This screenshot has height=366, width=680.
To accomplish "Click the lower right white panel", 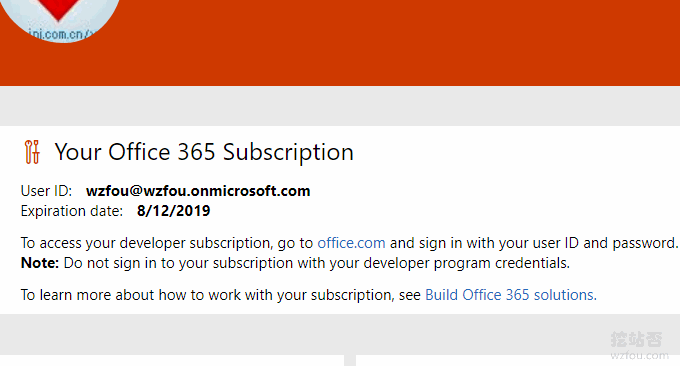I will 518,361.
